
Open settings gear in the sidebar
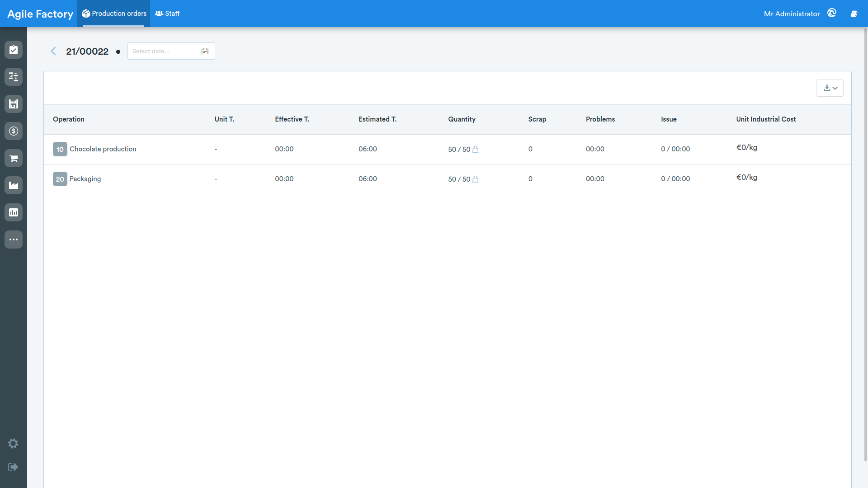click(13, 444)
